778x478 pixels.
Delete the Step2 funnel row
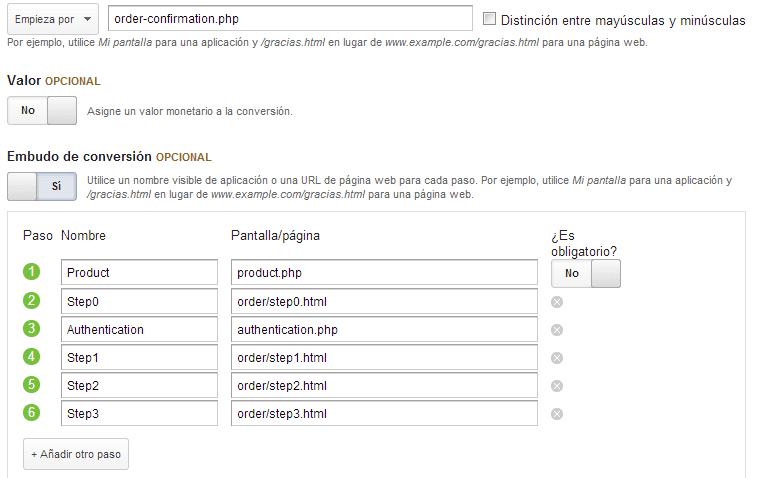click(x=557, y=386)
